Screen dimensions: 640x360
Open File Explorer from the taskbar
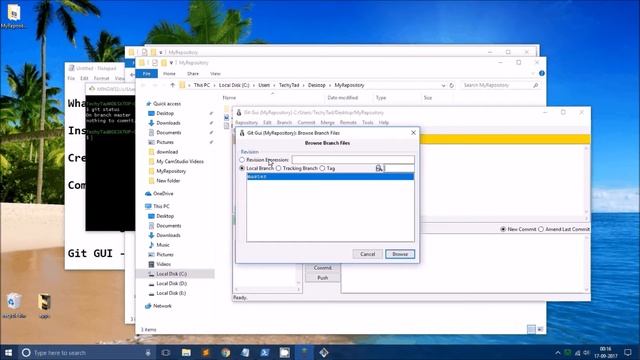186,353
